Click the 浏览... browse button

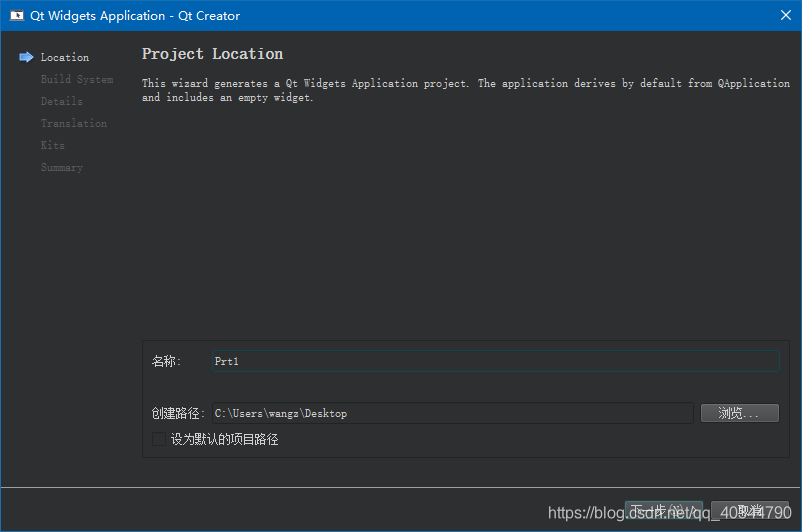pyautogui.click(x=740, y=413)
